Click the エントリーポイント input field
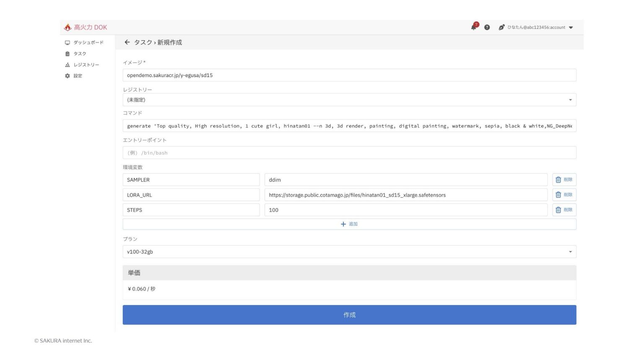This screenshot has height=362, width=644. click(x=349, y=153)
